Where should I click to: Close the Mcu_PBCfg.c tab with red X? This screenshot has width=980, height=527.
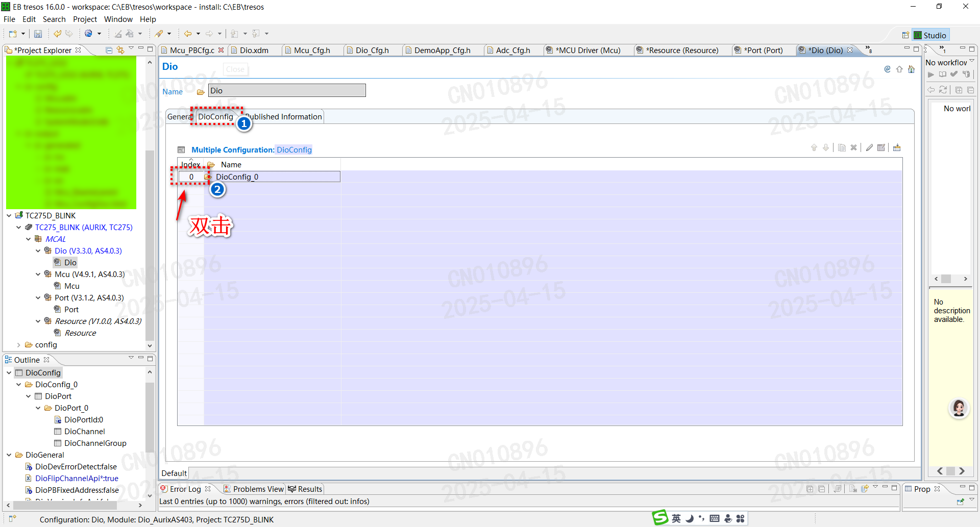click(x=221, y=50)
